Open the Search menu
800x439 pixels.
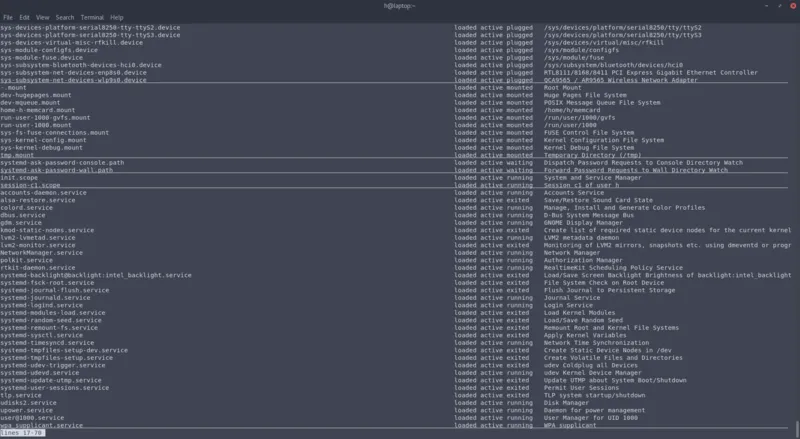tap(65, 17)
